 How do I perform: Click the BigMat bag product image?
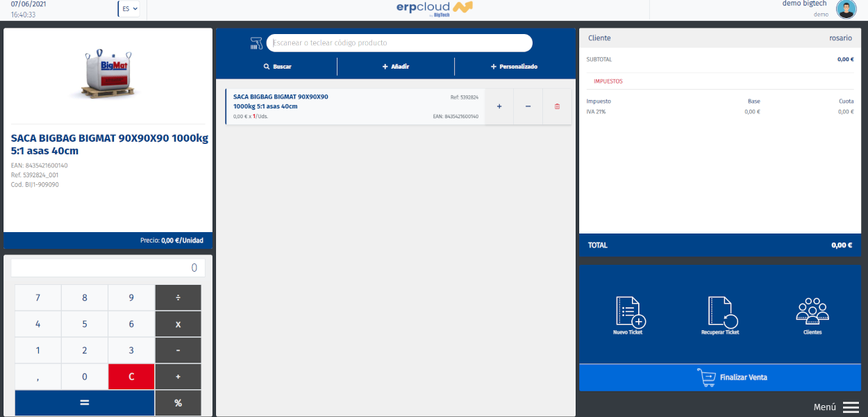108,73
